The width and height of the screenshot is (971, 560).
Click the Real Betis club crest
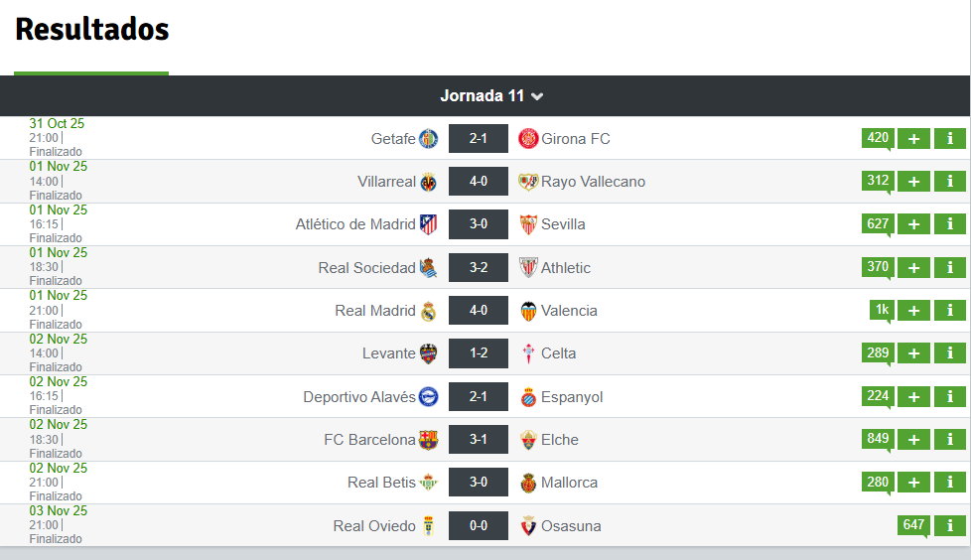[x=428, y=483]
